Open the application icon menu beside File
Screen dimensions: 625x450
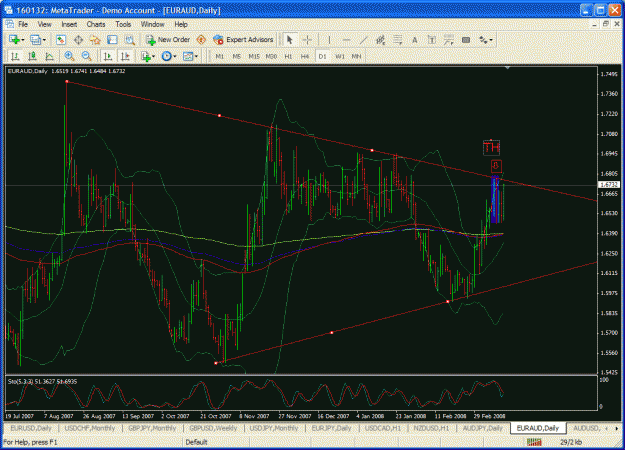click(x=9, y=24)
